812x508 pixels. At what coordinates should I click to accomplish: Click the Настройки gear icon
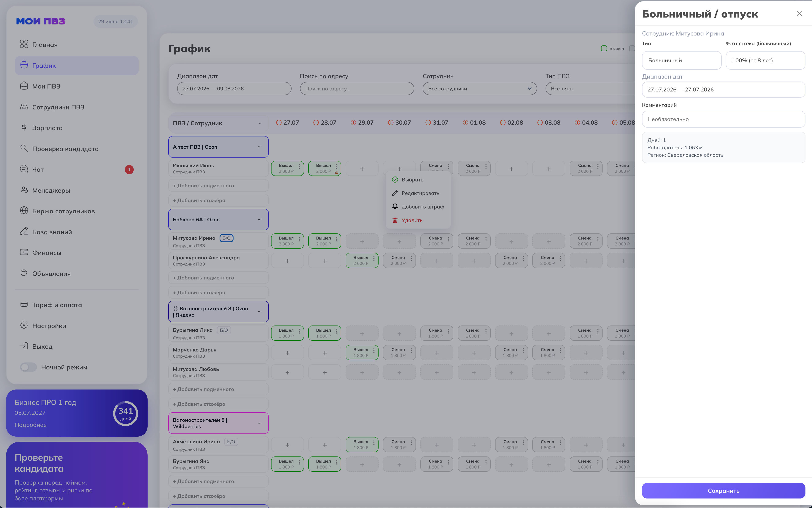[x=24, y=325]
